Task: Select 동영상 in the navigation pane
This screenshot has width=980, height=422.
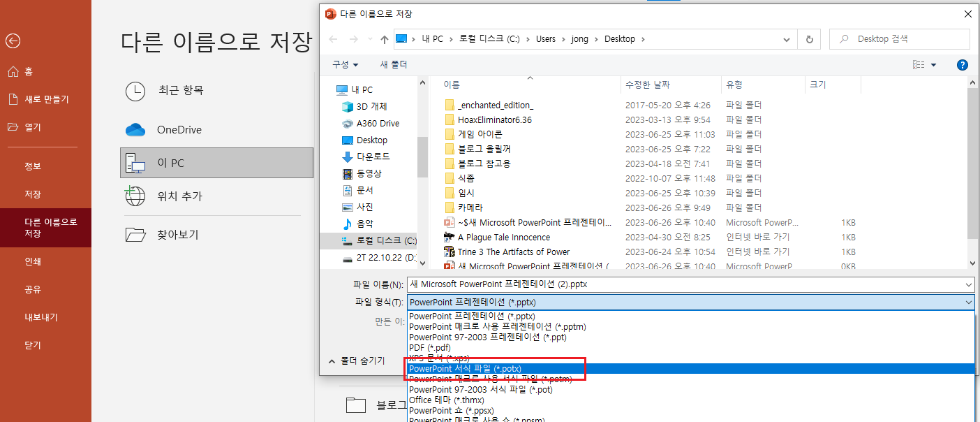Action: tap(369, 174)
